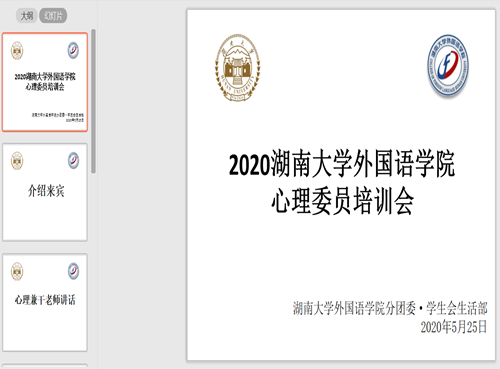The height and width of the screenshot is (369, 500).
Task: Select the first slide thumbnail with orange border
Action: click(45, 82)
